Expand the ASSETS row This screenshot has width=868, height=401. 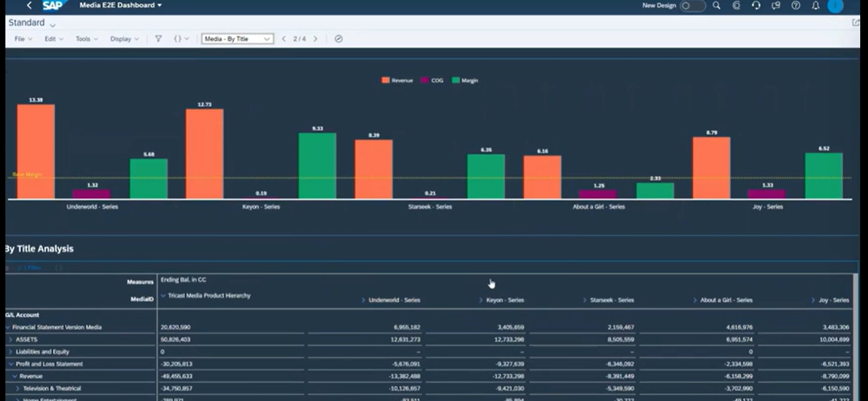(10, 339)
